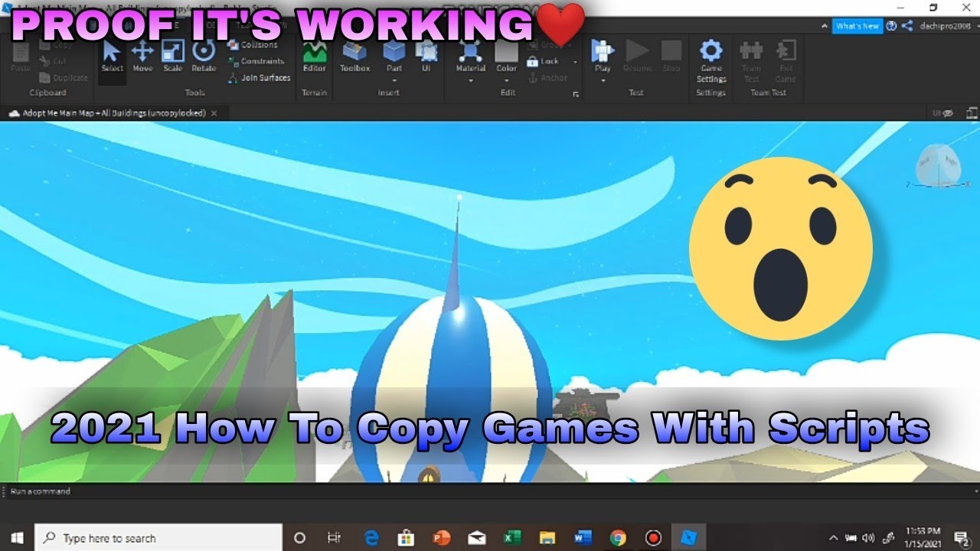Expand the Color dropdown arrow

tap(506, 79)
